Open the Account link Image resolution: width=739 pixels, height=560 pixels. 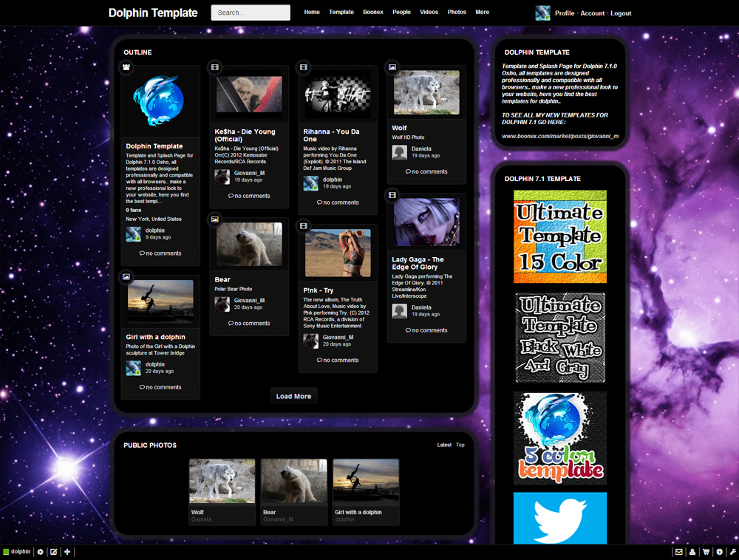pyautogui.click(x=593, y=13)
